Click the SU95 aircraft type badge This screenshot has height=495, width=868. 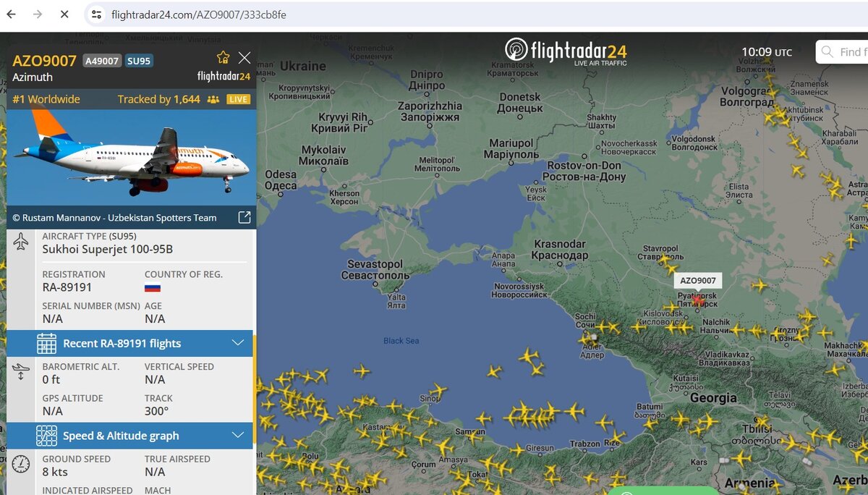(x=139, y=61)
